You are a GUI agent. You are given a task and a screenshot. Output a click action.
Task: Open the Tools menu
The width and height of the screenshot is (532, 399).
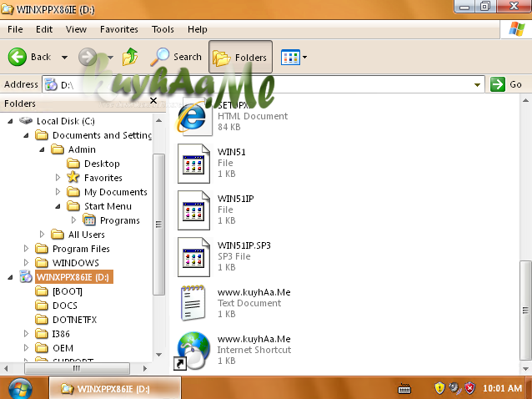coord(163,29)
